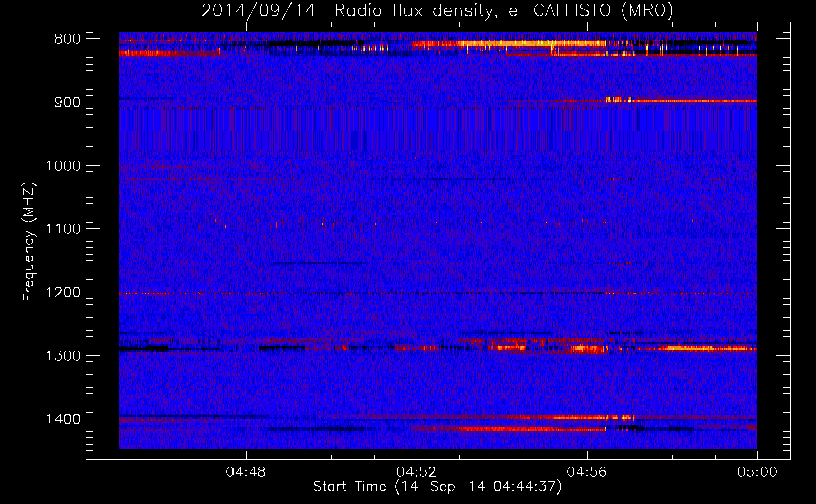This screenshot has height=504, width=816.
Task: Click the 04:48 time tick label
Action: click(x=246, y=472)
